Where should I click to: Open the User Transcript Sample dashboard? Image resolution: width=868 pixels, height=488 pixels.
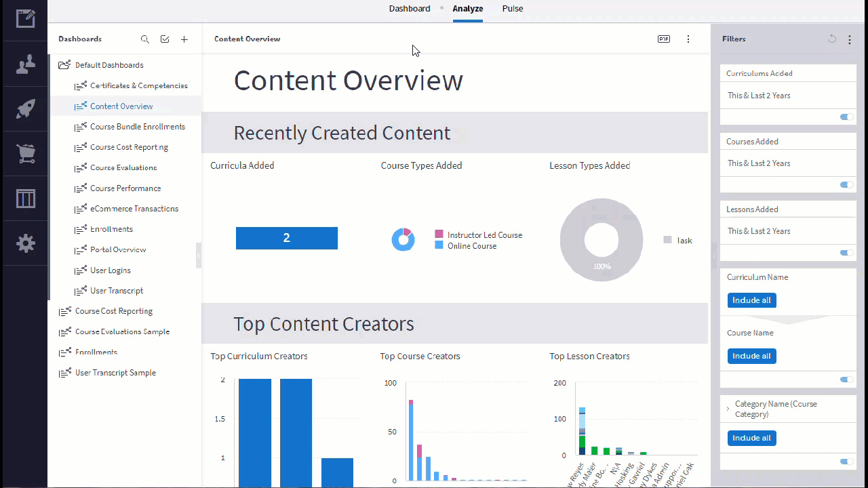[x=115, y=373]
